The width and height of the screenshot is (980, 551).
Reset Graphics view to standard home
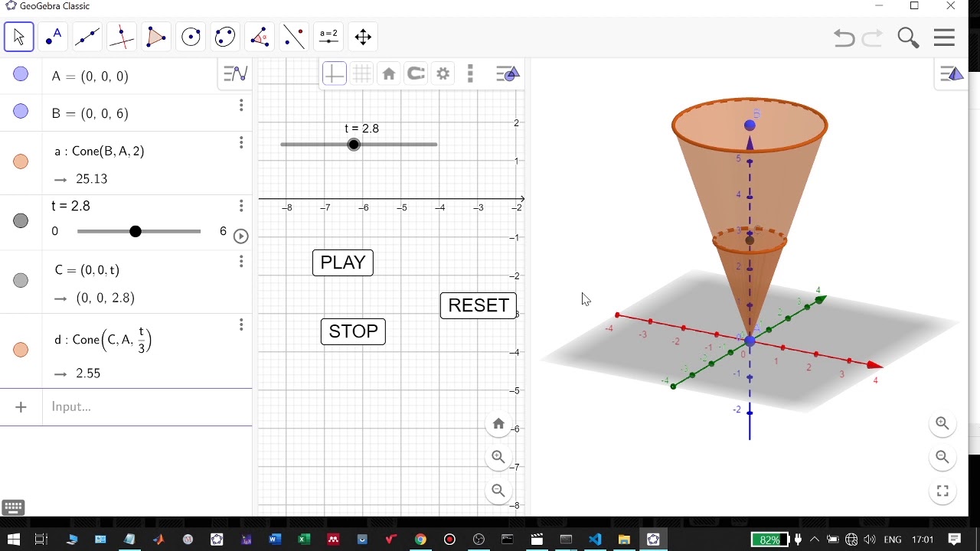click(x=389, y=73)
